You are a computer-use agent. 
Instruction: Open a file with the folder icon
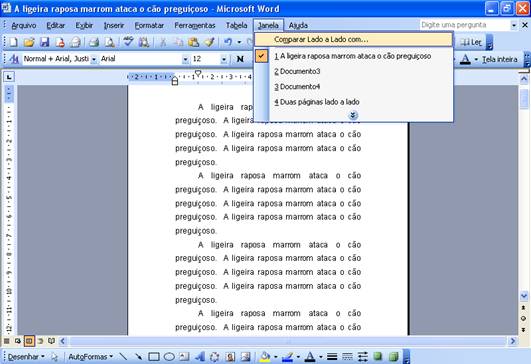(29, 42)
